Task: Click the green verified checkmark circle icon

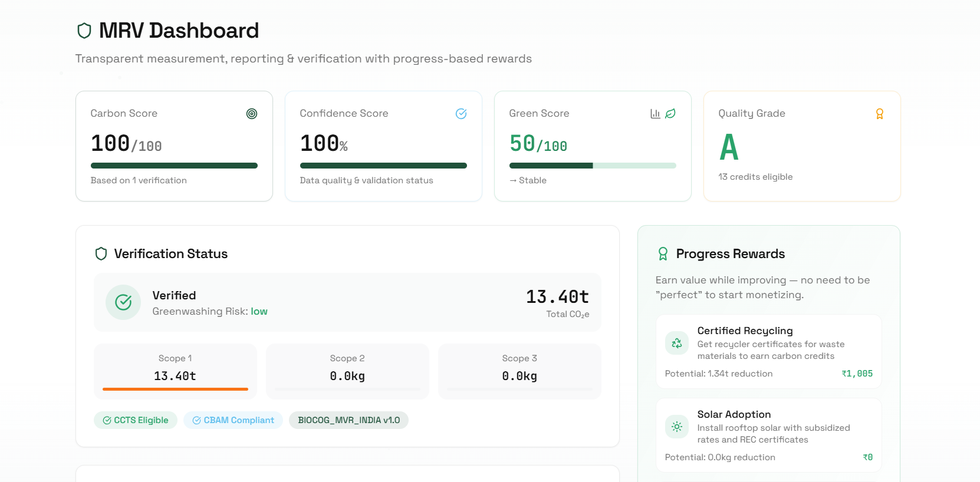Action: pos(123,302)
